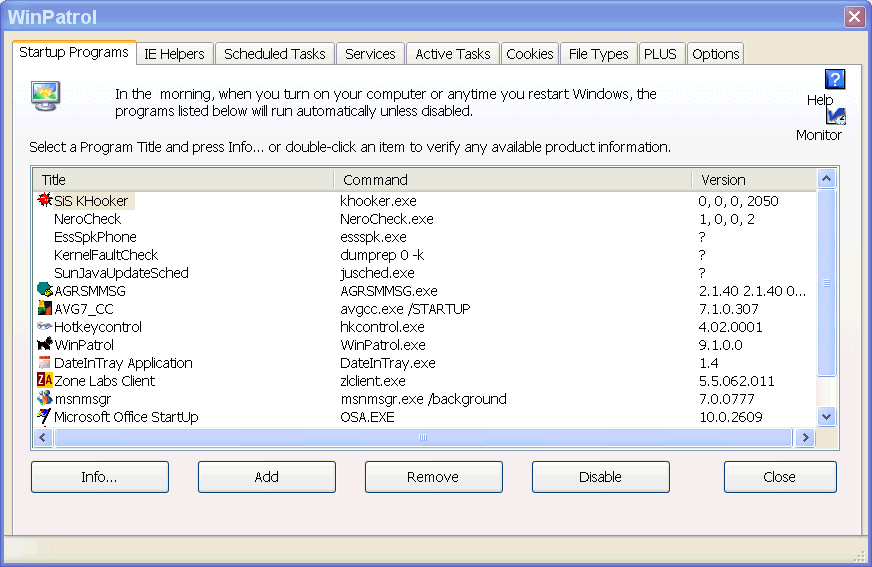
Task: Sort list by the Title column header
Action: coord(184,180)
